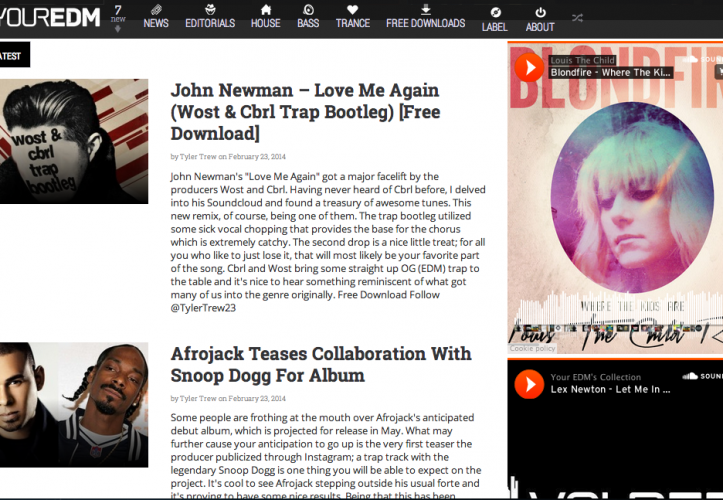Click Wost & Cbrl trap bootleg thumbnail
Viewport: 723px width, 500px height.
74,142
